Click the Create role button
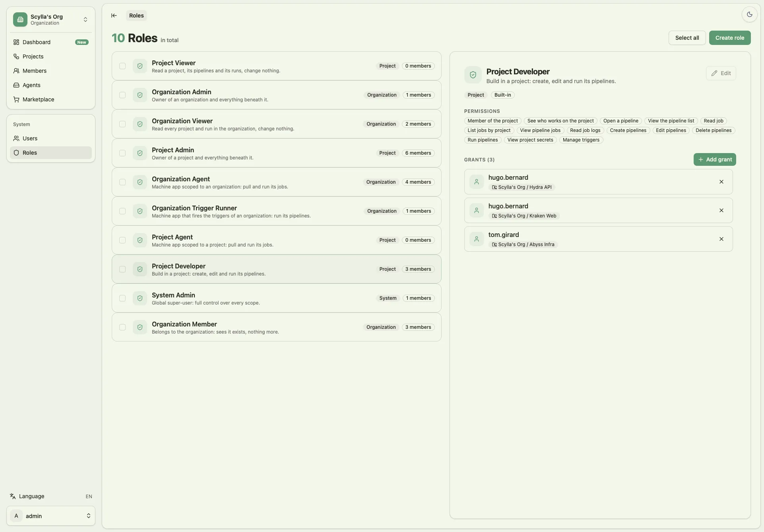The height and width of the screenshot is (532, 764). tap(730, 38)
